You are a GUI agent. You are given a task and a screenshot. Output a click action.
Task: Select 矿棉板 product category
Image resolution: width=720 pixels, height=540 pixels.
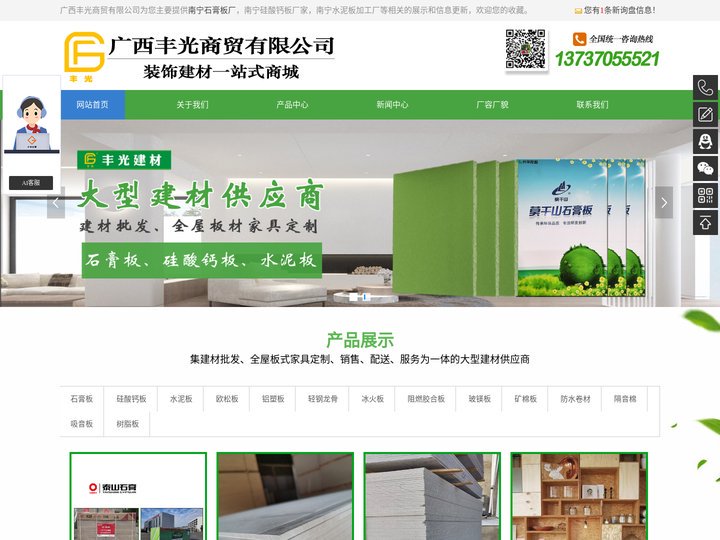(526, 399)
